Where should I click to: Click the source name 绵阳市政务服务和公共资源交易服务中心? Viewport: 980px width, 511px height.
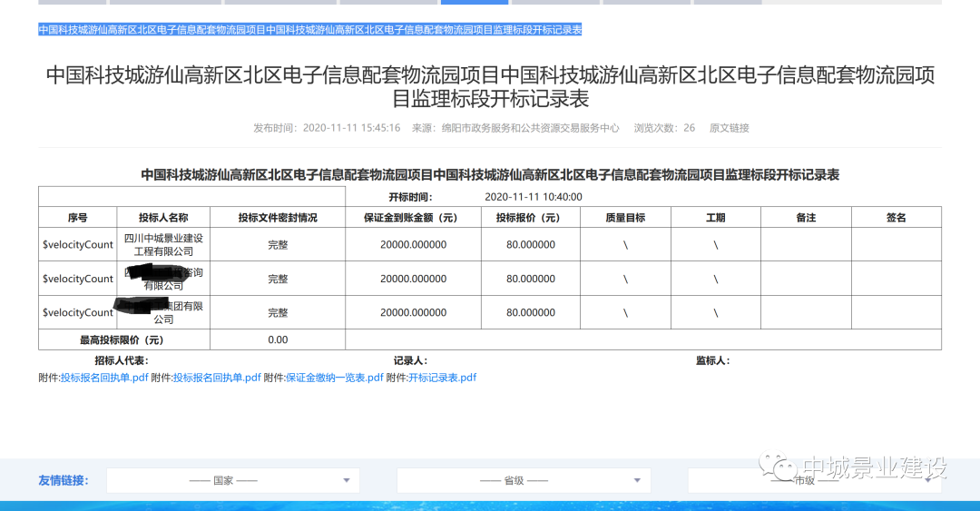pos(530,128)
